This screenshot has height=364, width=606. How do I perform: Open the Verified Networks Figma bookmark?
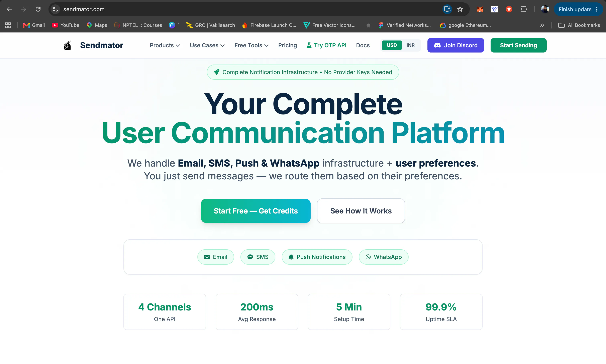[x=404, y=25]
